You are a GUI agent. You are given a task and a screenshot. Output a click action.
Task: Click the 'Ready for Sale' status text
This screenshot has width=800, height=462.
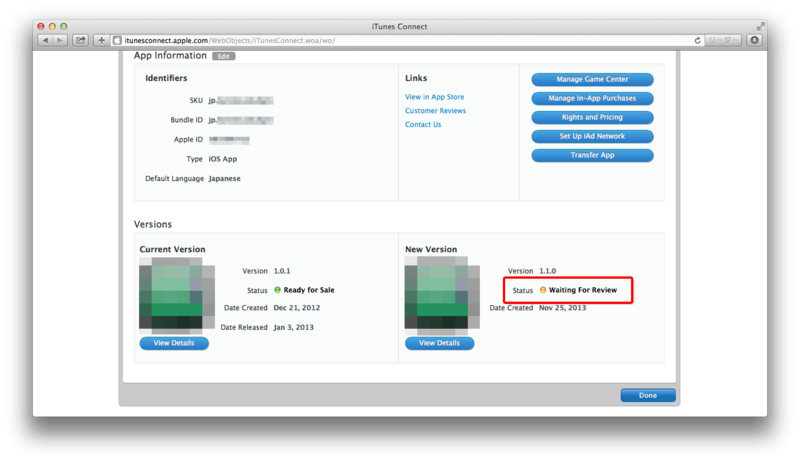(309, 290)
